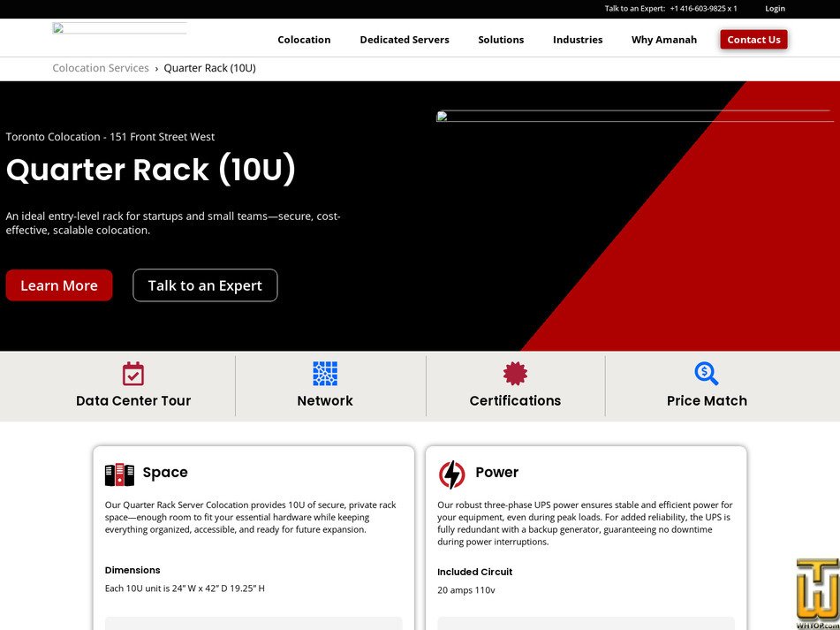Open the Why Amanah menu

pos(663,40)
